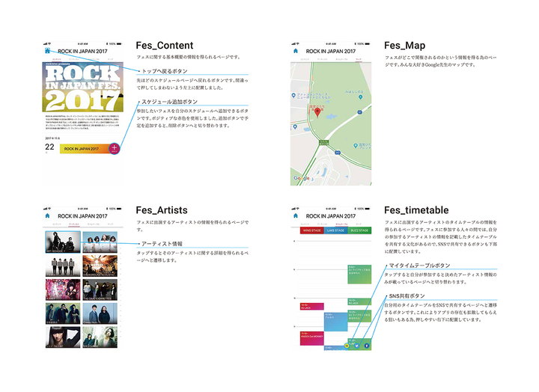This screenshot has width=539, height=392.
Task: Open the OVERGROUND ACOUSTIC artist thumbnail
Action: click(100, 266)
